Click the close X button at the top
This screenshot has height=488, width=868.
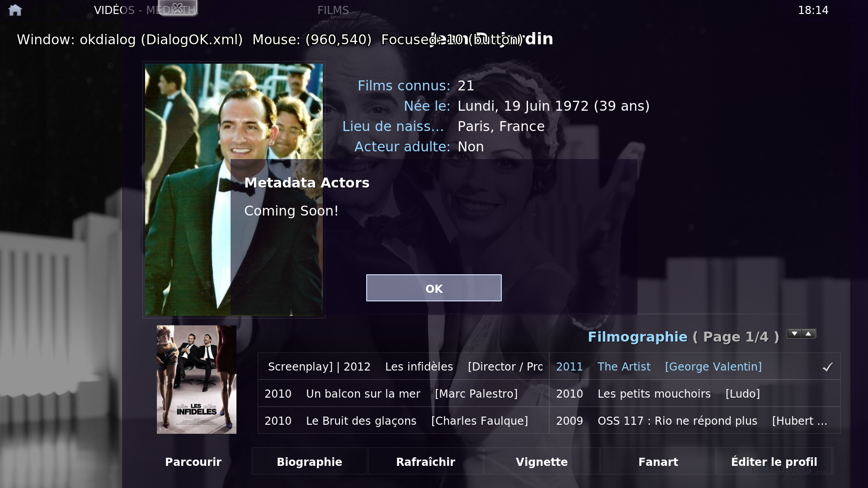178,8
